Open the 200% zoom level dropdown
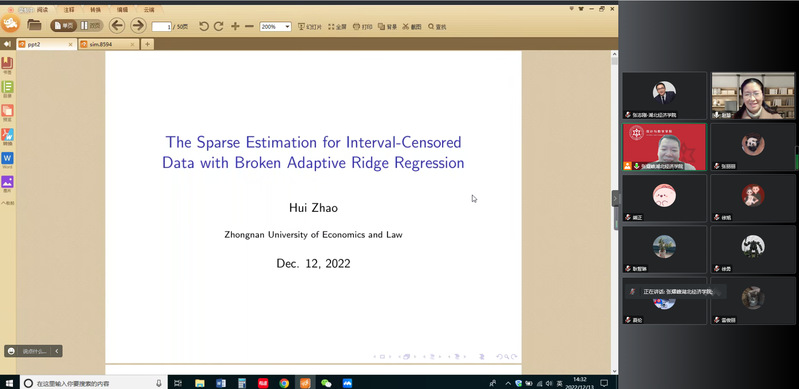The height and width of the screenshot is (389, 799). [275, 27]
